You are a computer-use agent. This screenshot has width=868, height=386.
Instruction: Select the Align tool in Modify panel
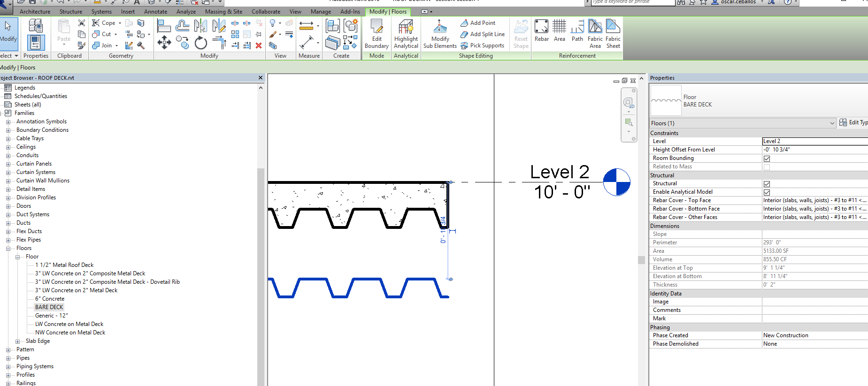(x=163, y=26)
